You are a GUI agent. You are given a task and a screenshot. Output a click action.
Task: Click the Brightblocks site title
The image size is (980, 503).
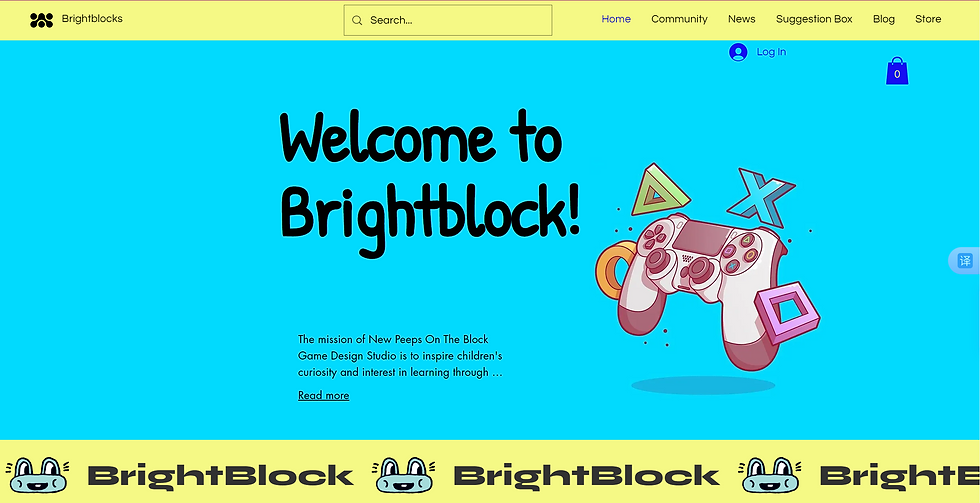click(x=92, y=19)
